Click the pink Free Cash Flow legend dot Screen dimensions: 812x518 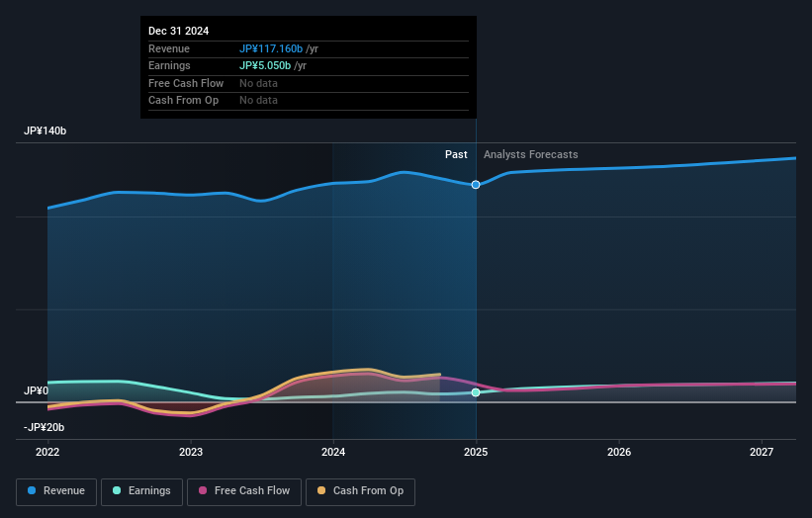click(x=203, y=490)
